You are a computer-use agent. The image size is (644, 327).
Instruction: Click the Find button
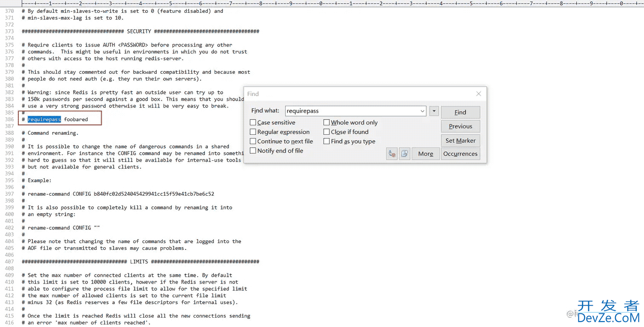point(460,112)
